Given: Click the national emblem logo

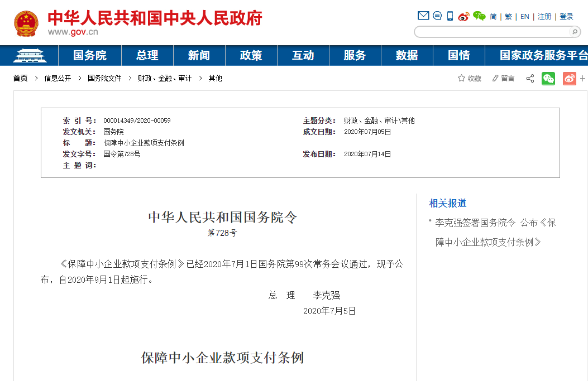Looking at the screenshot, I should click(26, 23).
